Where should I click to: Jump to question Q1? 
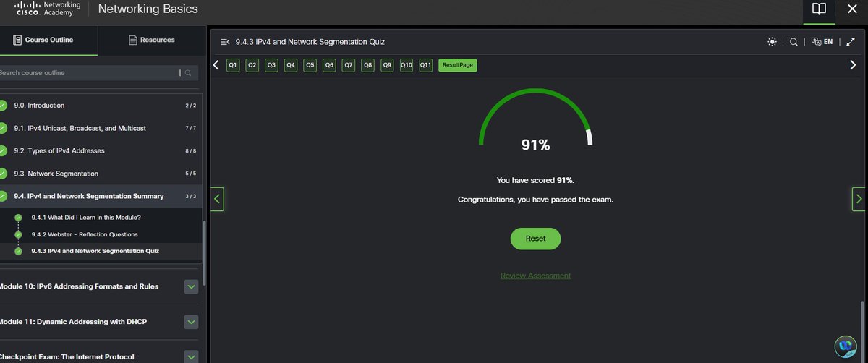[233, 65]
